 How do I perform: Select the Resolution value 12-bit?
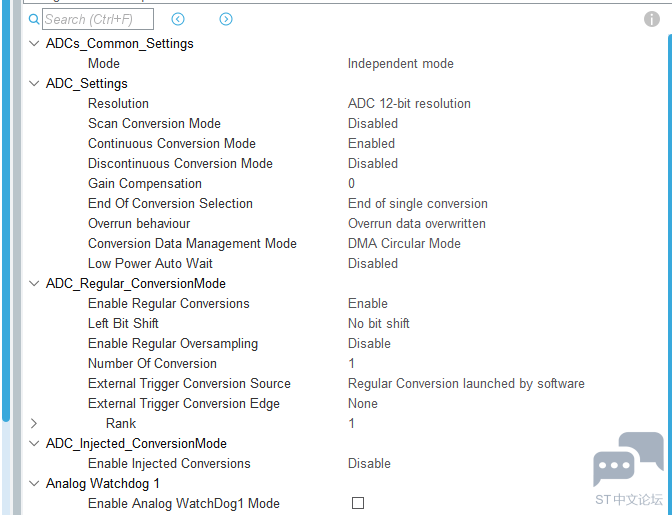(409, 103)
